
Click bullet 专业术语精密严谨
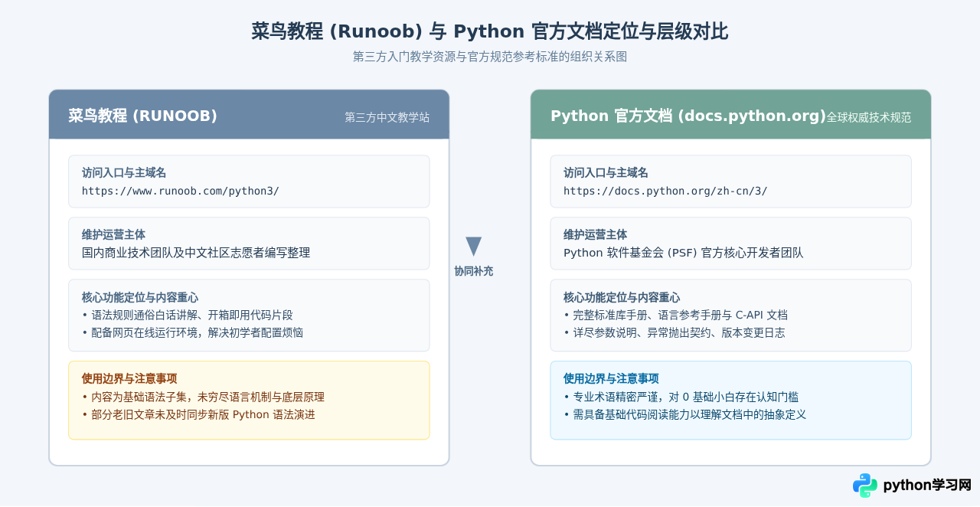coord(681,397)
